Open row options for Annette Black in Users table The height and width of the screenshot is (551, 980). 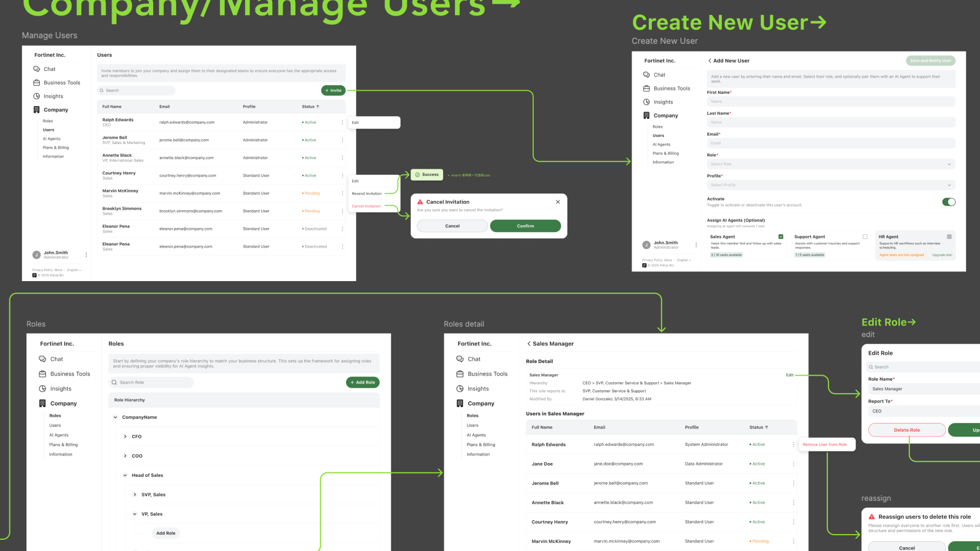[342, 158]
